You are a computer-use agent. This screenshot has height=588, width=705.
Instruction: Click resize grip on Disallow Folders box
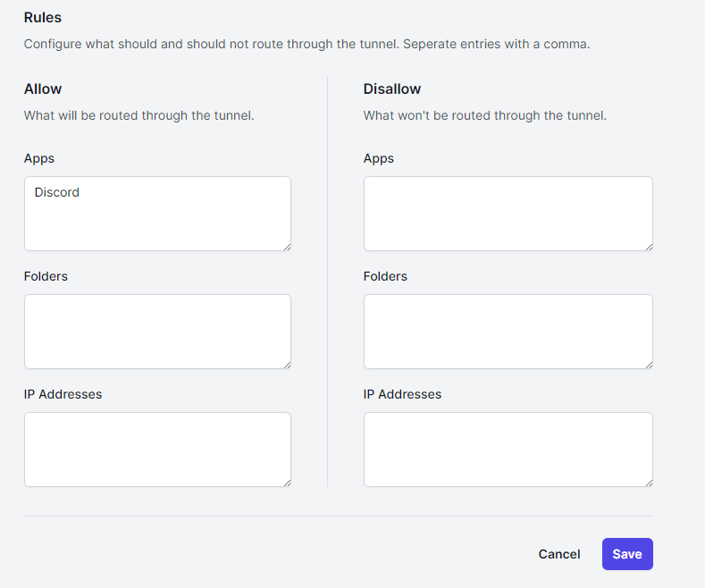click(x=648, y=364)
